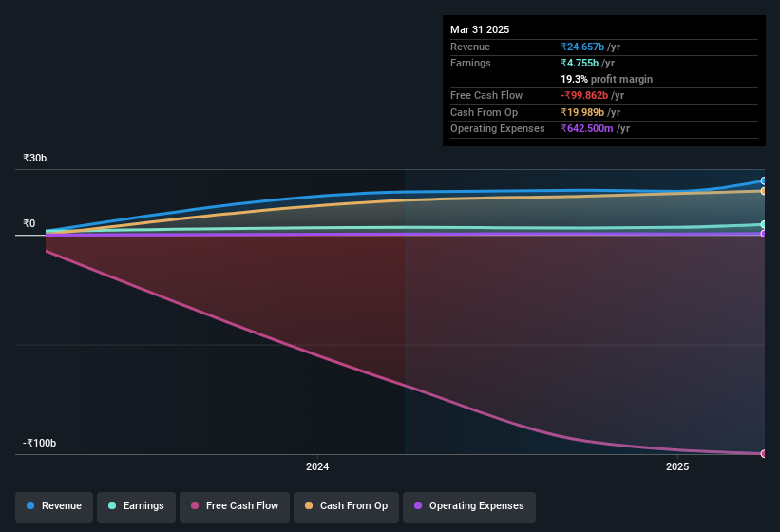The width and height of the screenshot is (780, 532).
Task: Click the Operating Expenses label in tooltip
Action: [498, 129]
